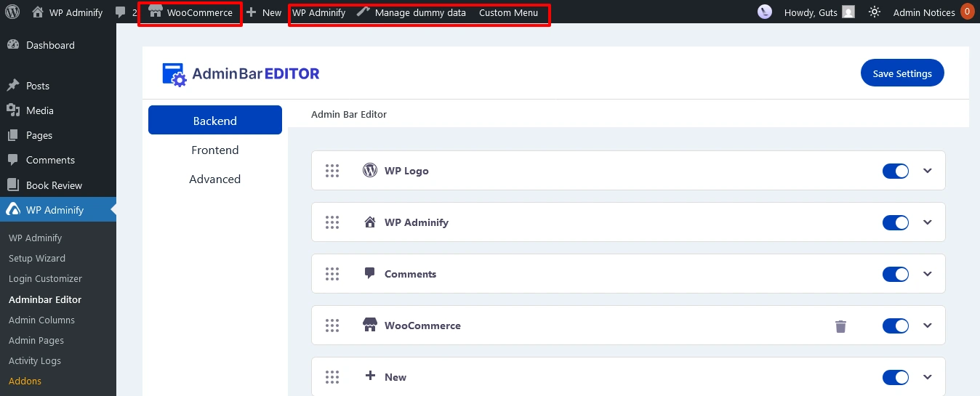This screenshot has width=980, height=396.
Task: Click the Manage dummy data wrench icon
Action: (x=363, y=12)
